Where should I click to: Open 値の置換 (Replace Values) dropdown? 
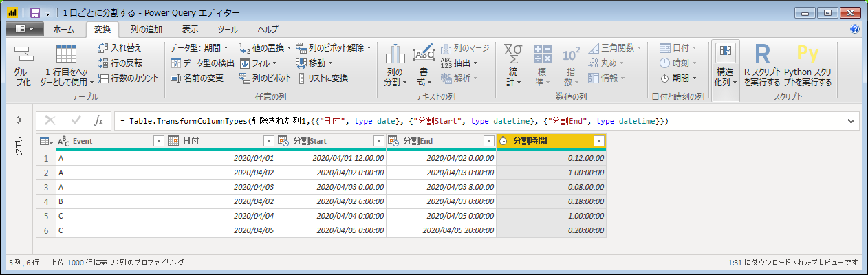[265, 48]
